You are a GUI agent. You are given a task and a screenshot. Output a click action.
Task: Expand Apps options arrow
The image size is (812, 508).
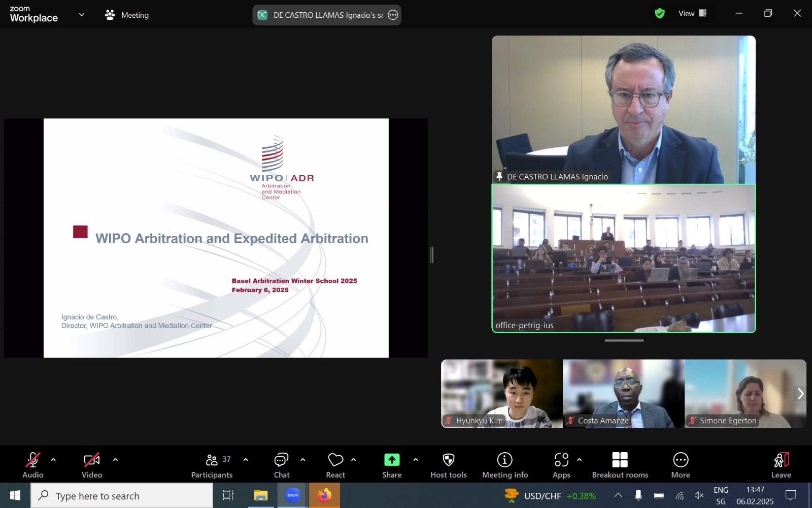pos(580,460)
